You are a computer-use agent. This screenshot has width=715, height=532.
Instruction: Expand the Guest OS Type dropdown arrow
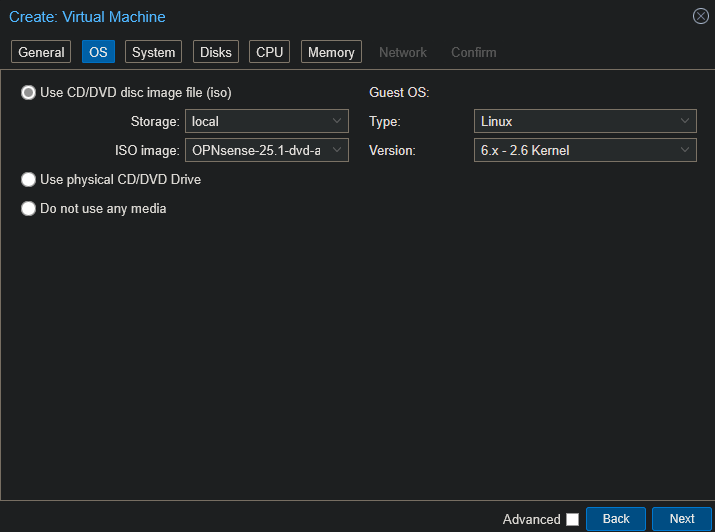[x=685, y=122]
